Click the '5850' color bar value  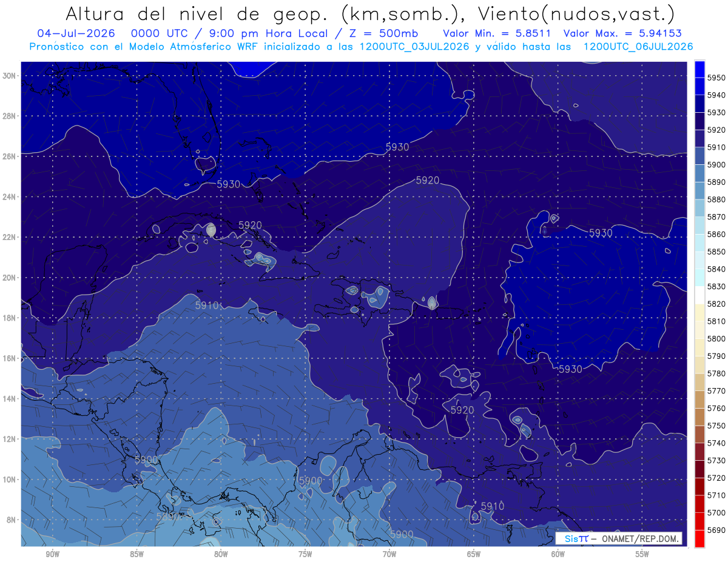716,252
